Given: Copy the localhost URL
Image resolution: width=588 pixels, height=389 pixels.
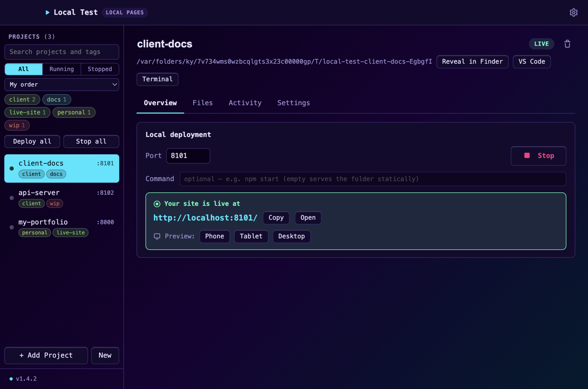Looking at the screenshot, I should 276,218.
